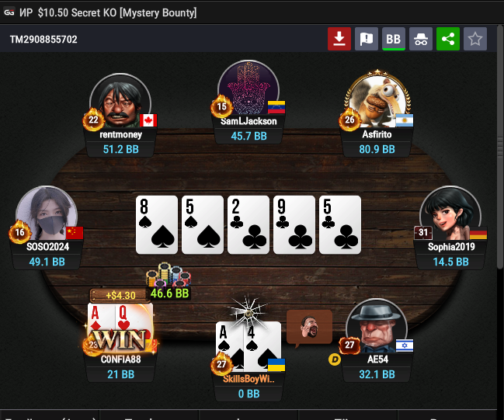Click the report flag icon
This screenshot has height=420, width=504.
[x=367, y=39]
